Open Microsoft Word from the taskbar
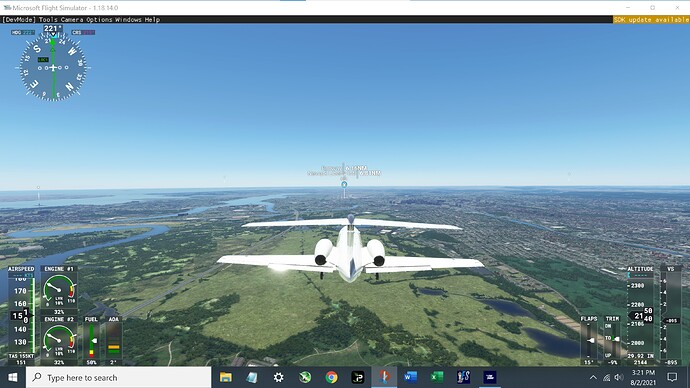Image resolution: width=690 pixels, height=388 pixels. (x=411, y=377)
